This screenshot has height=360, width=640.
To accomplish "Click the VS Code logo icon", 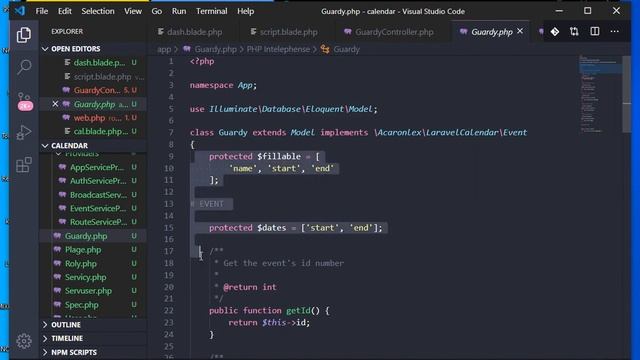I will [x=20, y=11].
